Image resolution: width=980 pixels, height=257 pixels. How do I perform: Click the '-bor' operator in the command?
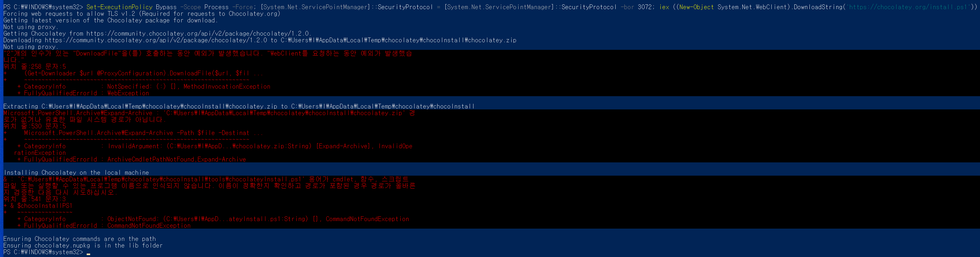click(627, 7)
